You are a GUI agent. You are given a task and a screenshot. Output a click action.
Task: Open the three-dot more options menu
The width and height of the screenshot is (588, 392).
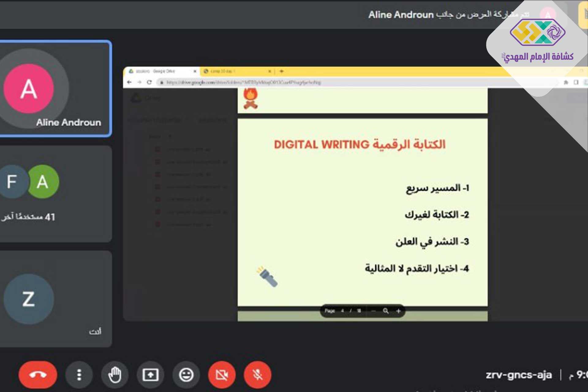(79, 375)
